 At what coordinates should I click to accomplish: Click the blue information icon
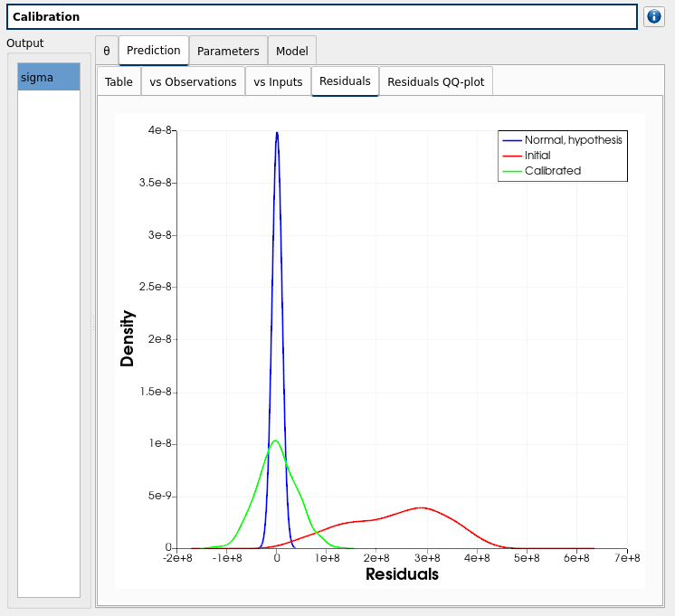(x=654, y=16)
